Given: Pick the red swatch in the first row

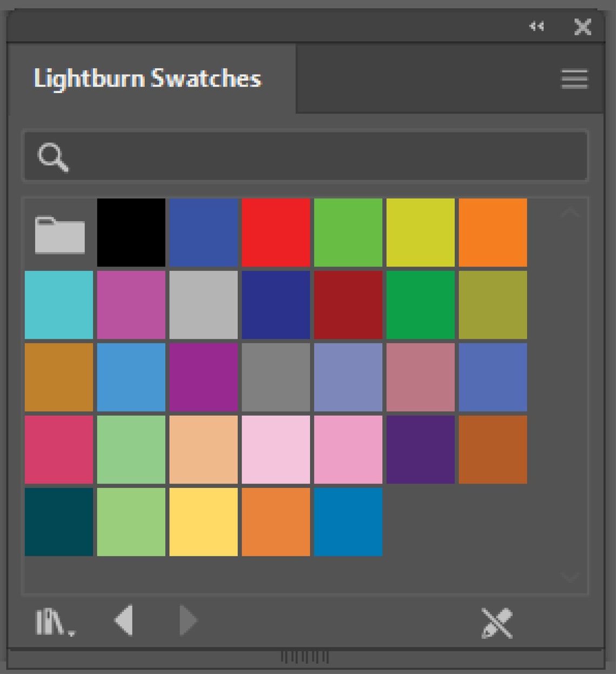Looking at the screenshot, I should 276,232.
